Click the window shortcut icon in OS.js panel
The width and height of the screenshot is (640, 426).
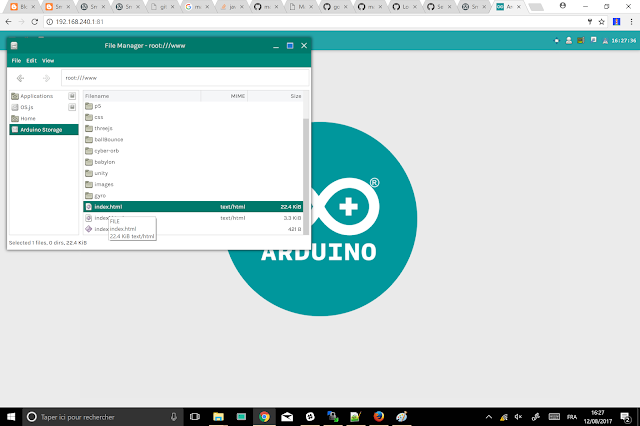point(593,40)
